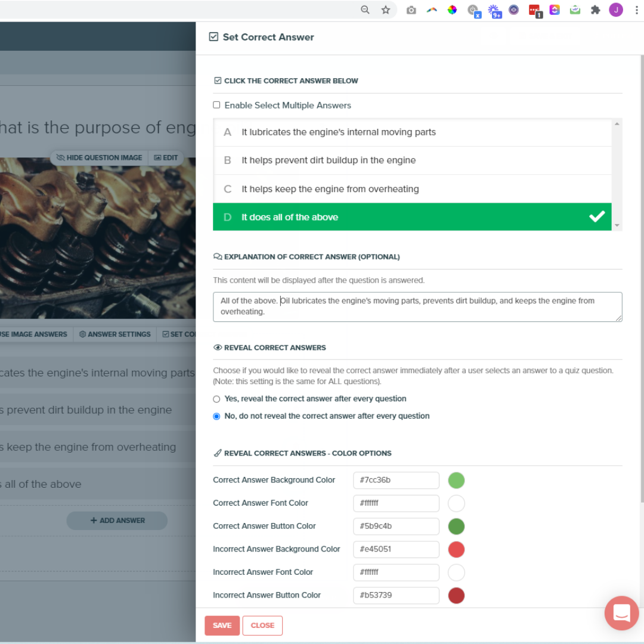Select No, do not reveal correct answer radio
The image size is (644, 644).
pyautogui.click(x=216, y=416)
